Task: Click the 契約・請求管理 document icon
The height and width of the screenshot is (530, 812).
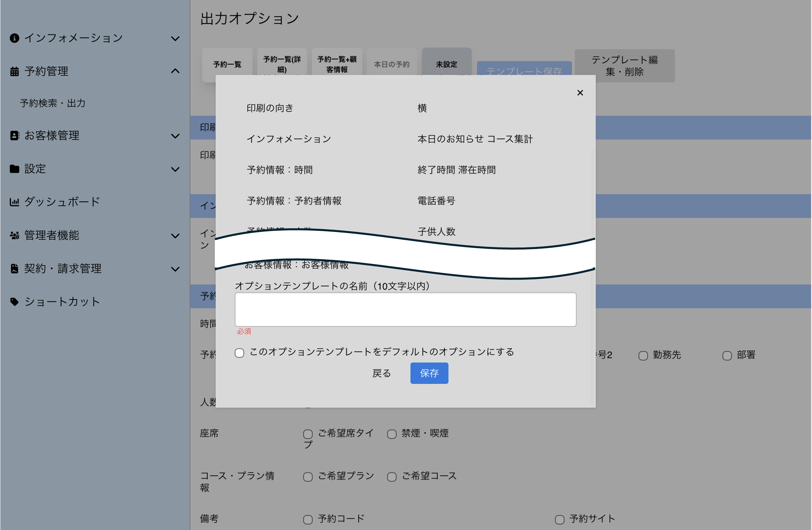Action: [14, 269]
